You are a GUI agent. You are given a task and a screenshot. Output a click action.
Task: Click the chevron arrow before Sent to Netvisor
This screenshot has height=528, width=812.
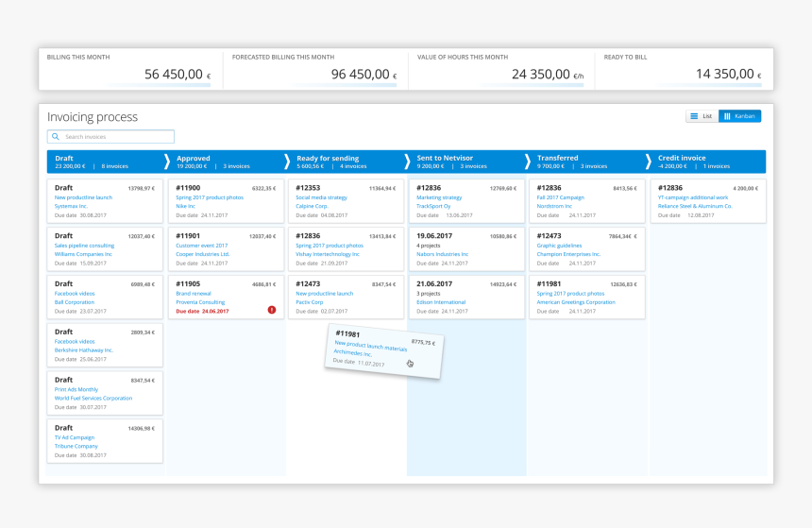click(408, 162)
